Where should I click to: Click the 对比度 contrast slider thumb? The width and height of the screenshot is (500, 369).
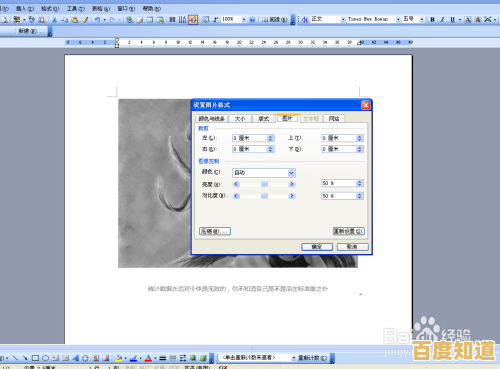(264, 196)
